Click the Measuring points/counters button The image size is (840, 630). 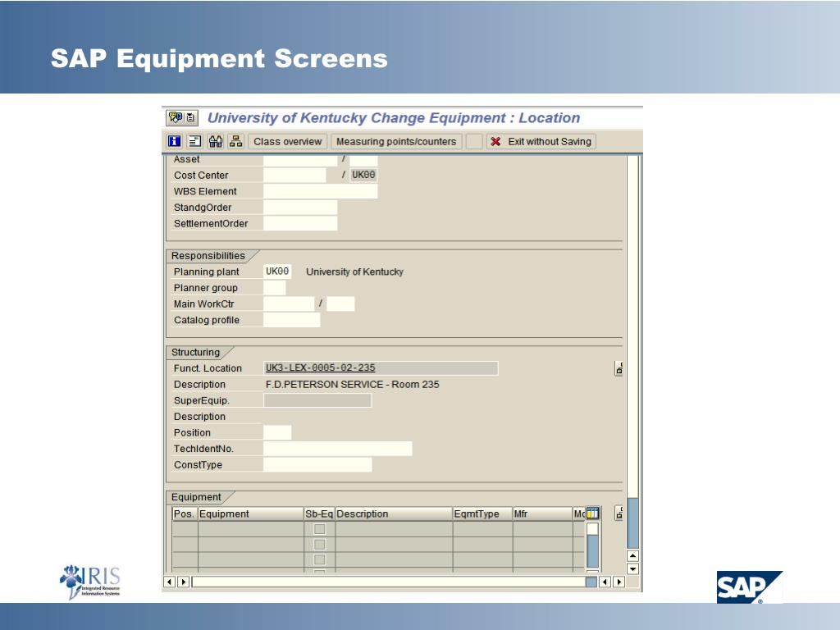[x=396, y=141]
